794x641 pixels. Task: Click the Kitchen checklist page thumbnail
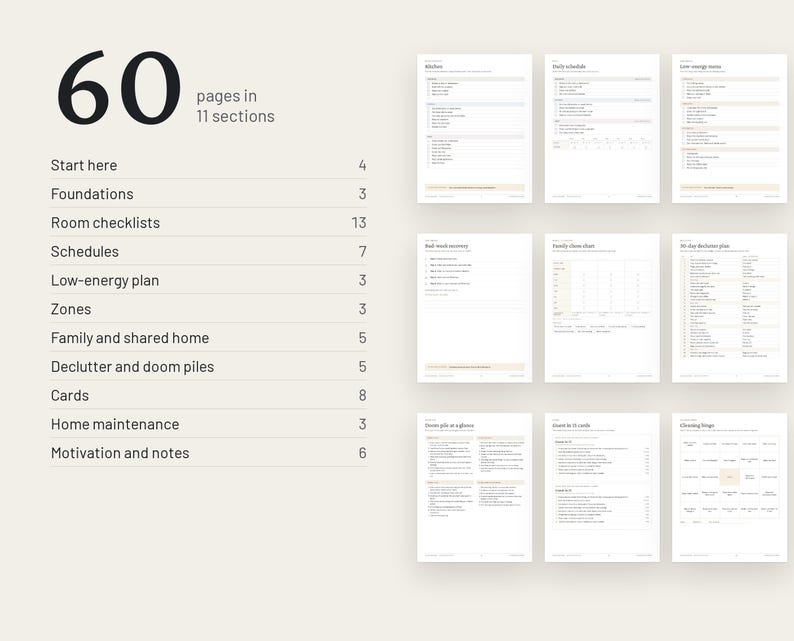tap(474, 129)
